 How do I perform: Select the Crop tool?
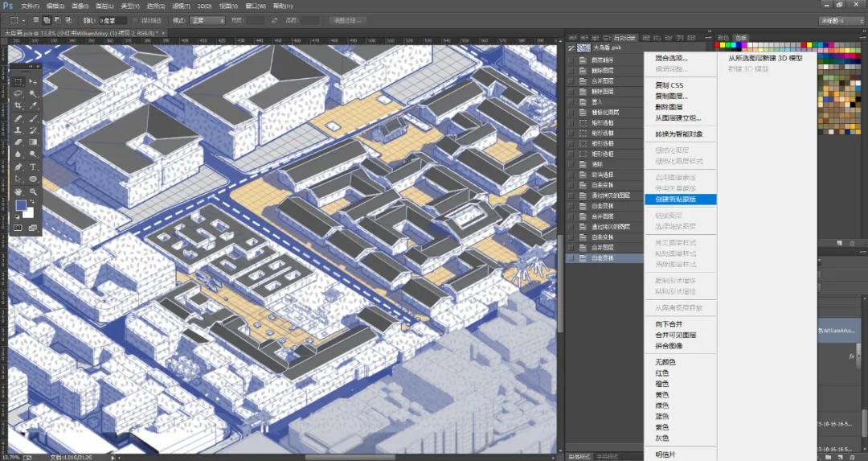(x=18, y=106)
